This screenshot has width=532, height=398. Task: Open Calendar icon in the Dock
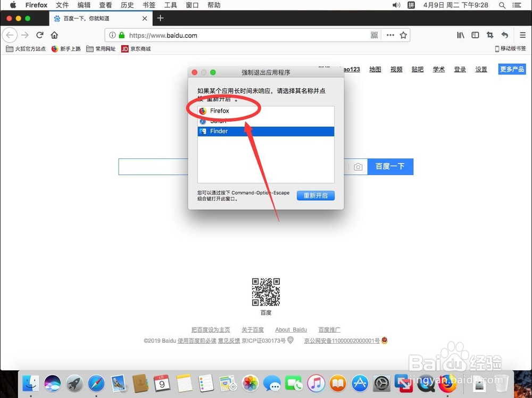tap(162, 384)
